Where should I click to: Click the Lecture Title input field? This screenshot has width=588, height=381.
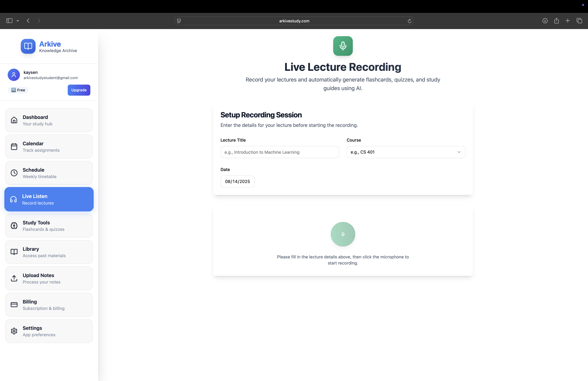[280, 152]
